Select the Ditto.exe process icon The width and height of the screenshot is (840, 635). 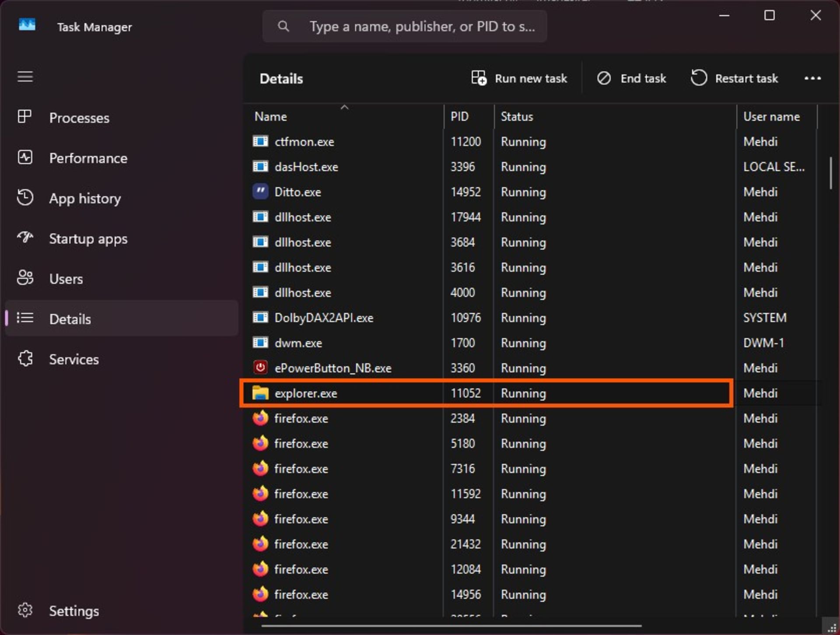(260, 192)
